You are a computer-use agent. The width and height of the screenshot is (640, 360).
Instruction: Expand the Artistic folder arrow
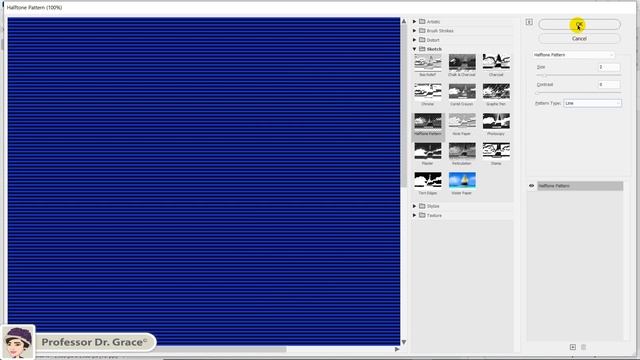[x=414, y=21]
